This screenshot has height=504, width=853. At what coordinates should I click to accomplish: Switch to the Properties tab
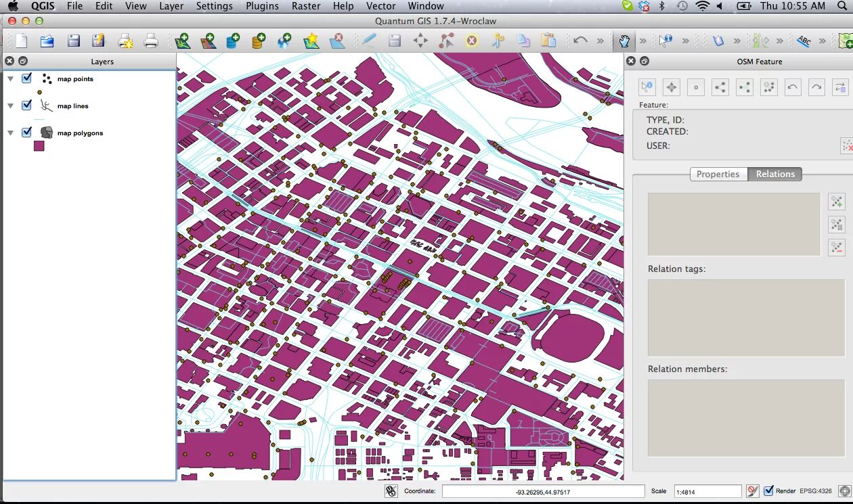[x=718, y=174]
